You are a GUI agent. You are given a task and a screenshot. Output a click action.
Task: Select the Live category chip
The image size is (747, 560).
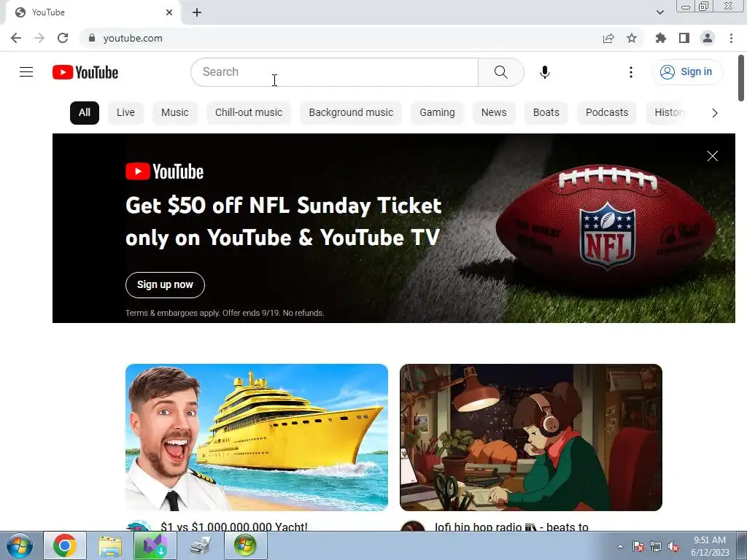pos(125,113)
